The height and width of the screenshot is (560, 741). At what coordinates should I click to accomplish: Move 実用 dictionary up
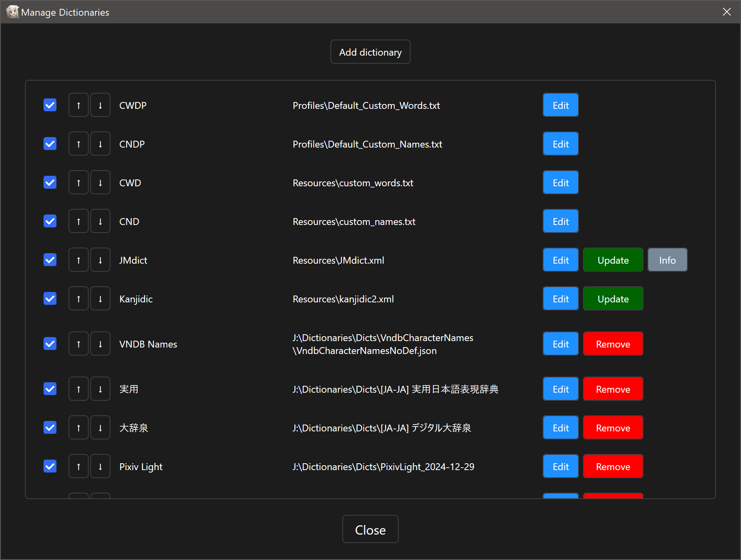[79, 389]
